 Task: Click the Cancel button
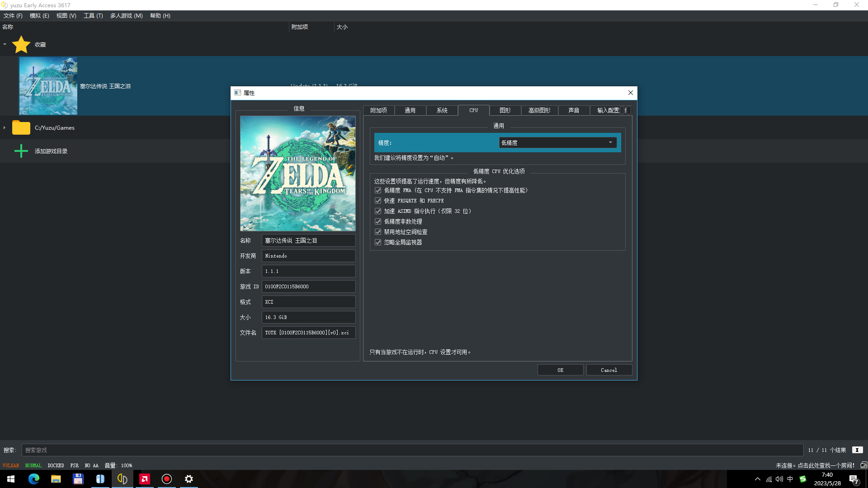tap(609, 370)
